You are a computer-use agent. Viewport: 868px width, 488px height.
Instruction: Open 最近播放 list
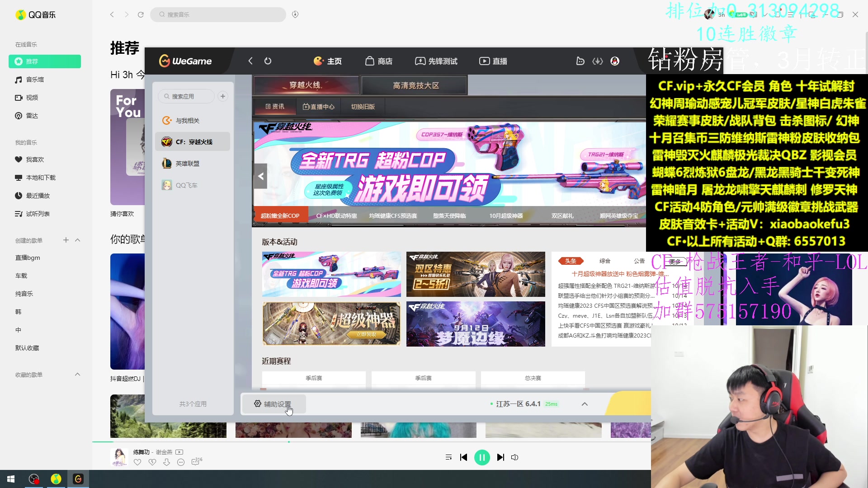point(45,196)
